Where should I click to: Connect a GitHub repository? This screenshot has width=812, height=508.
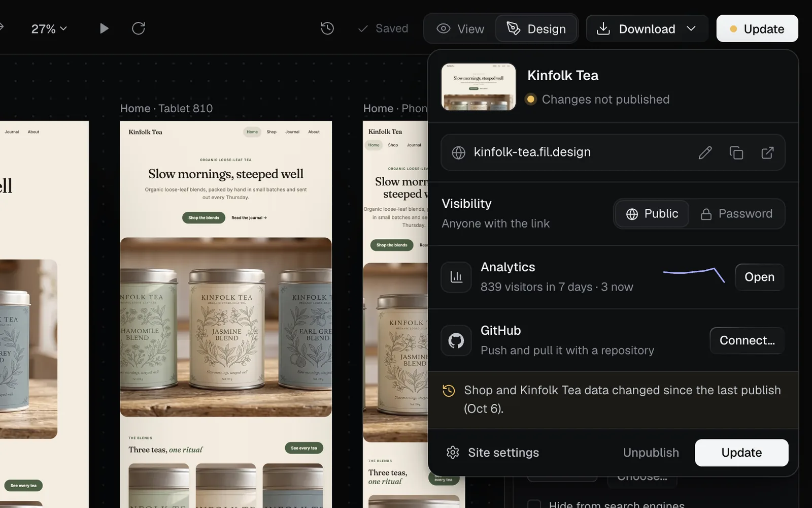(747, 340)
